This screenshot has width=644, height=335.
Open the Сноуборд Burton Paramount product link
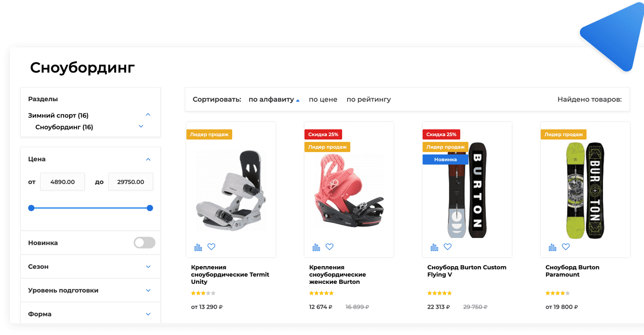click(572, 271)
